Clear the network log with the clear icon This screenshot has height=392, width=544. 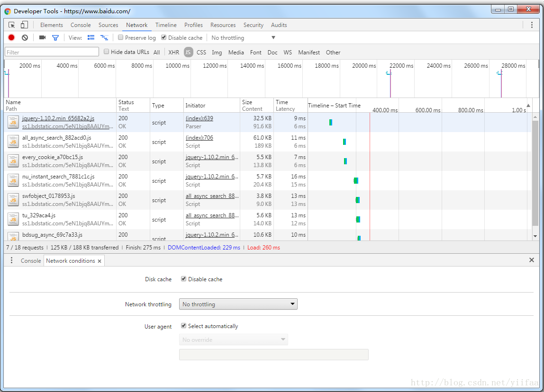click(25, 37)
